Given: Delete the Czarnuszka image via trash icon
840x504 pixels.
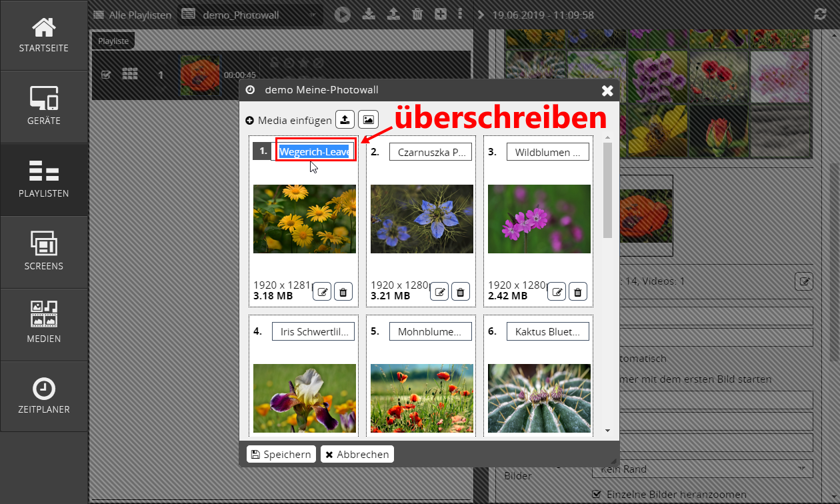Looking at the screenshot, I should tap(461, 291).
